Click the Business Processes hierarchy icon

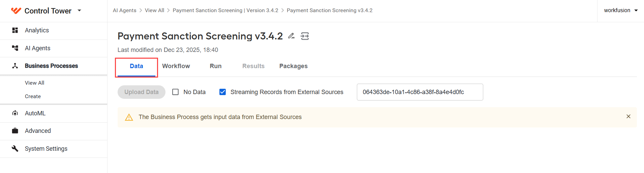[x=15, y=66]
